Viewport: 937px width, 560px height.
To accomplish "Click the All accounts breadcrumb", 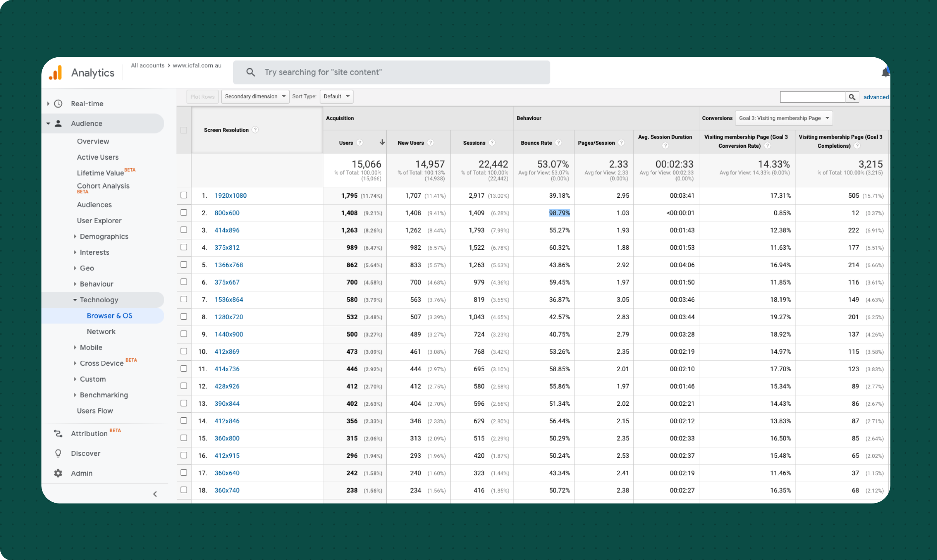I will click(148, 65).
